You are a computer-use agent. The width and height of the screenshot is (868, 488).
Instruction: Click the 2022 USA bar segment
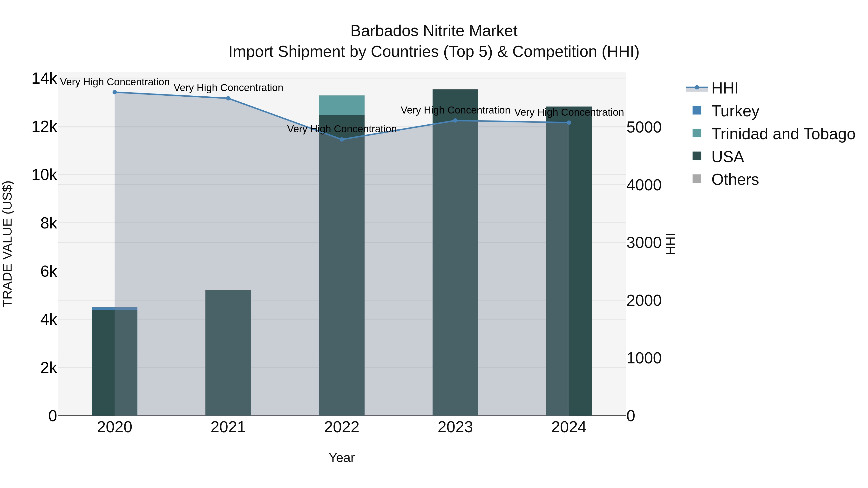point(342,265)
